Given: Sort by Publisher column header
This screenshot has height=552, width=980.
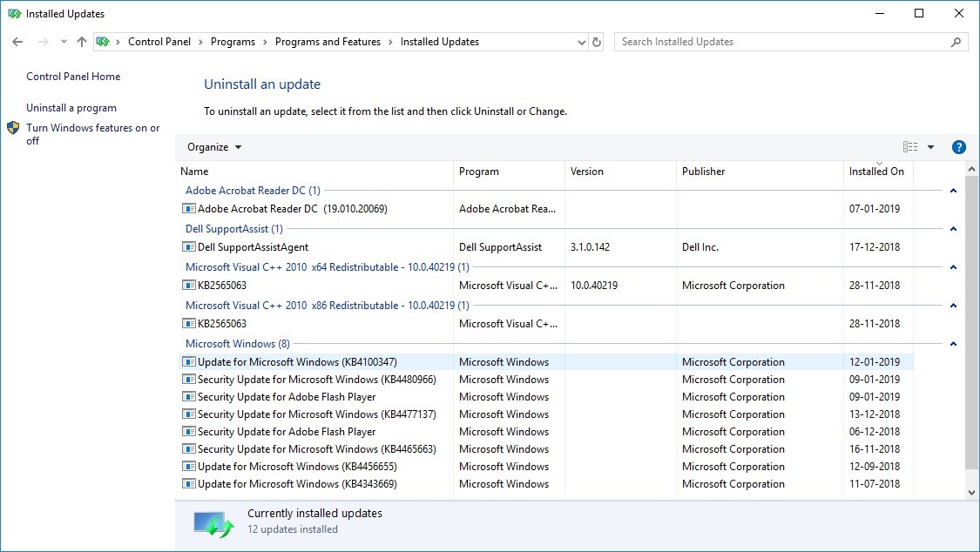Looking at the screenshot, I should [x=760, y=172].
